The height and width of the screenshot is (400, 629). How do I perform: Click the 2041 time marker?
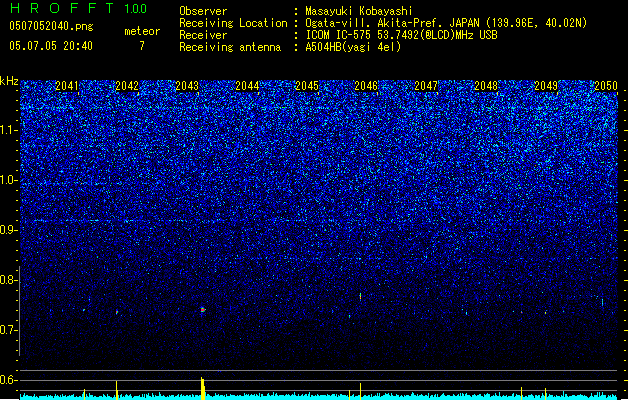point(67,86)
